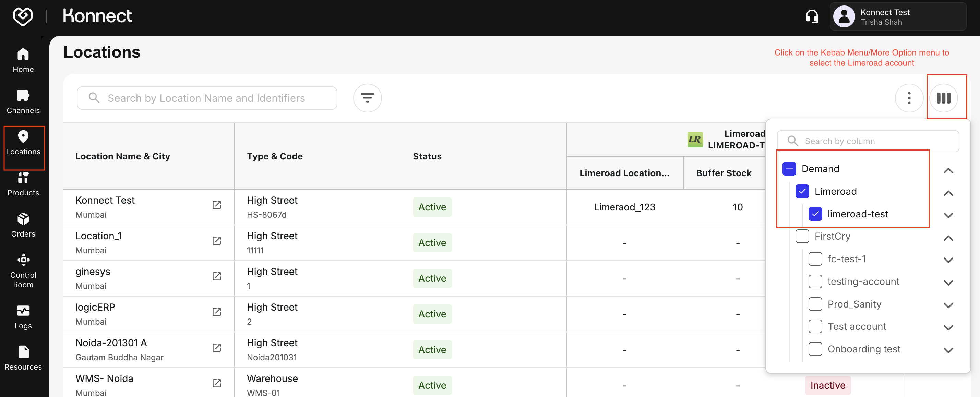Click in the Search by column field
This screenshot has width=980, height=397.
click(x=868, y=141)
